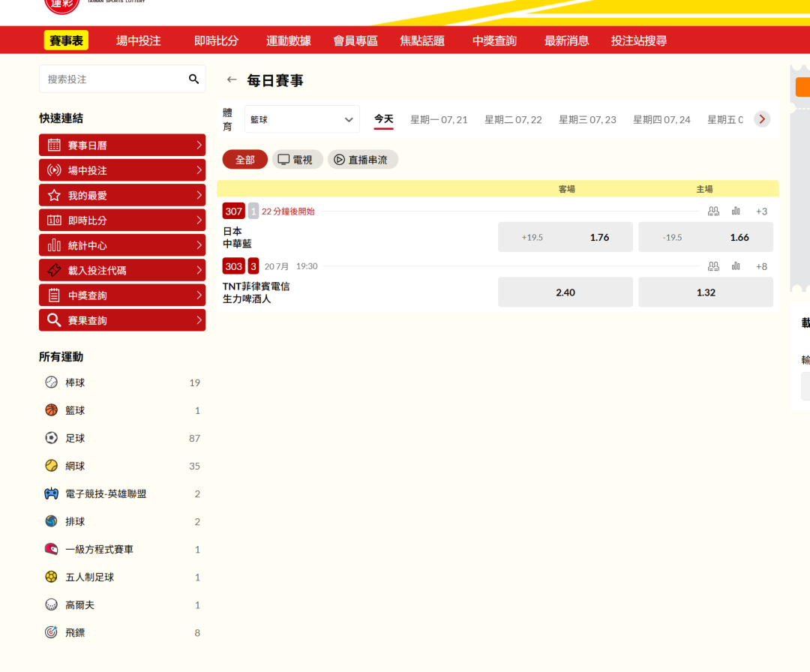
Task: Open the 運動數據 menu item
Action: click(289, 40)
